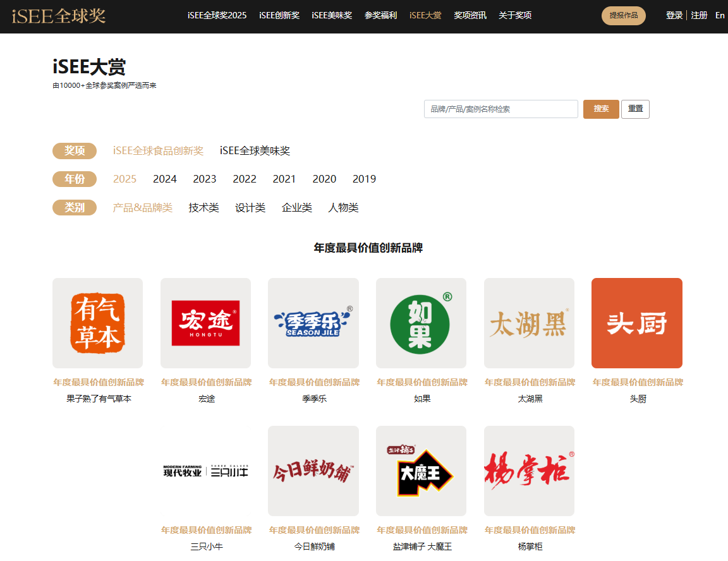Click the 搜索 search button
Screen dimensions: 728x561
pos(601,109)
